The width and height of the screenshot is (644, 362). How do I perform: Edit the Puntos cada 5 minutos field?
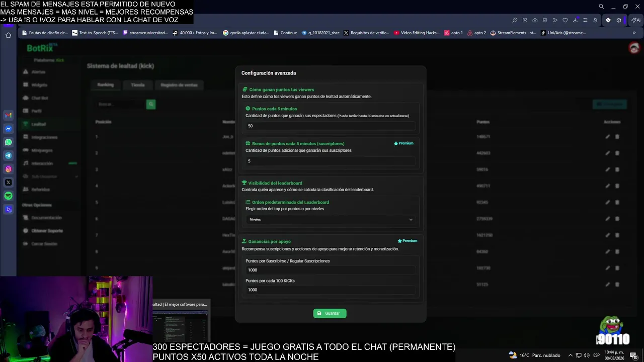click(331, 126)
